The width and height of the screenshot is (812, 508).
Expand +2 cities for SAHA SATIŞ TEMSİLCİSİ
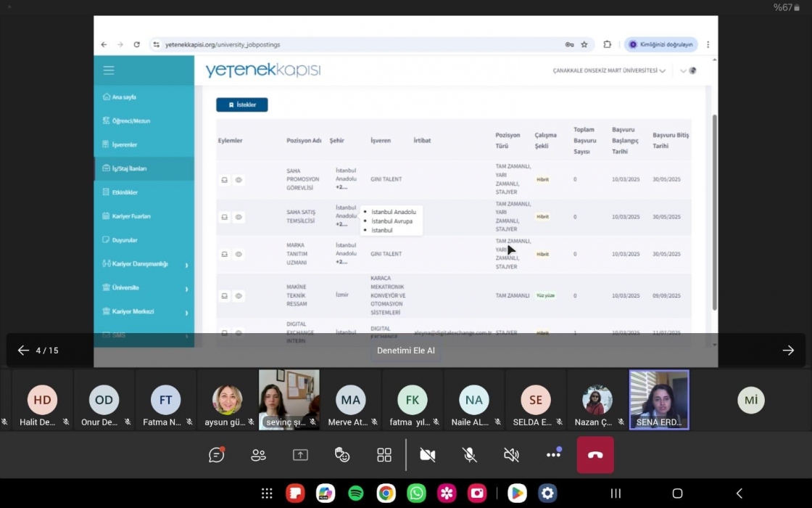[341, 224]
